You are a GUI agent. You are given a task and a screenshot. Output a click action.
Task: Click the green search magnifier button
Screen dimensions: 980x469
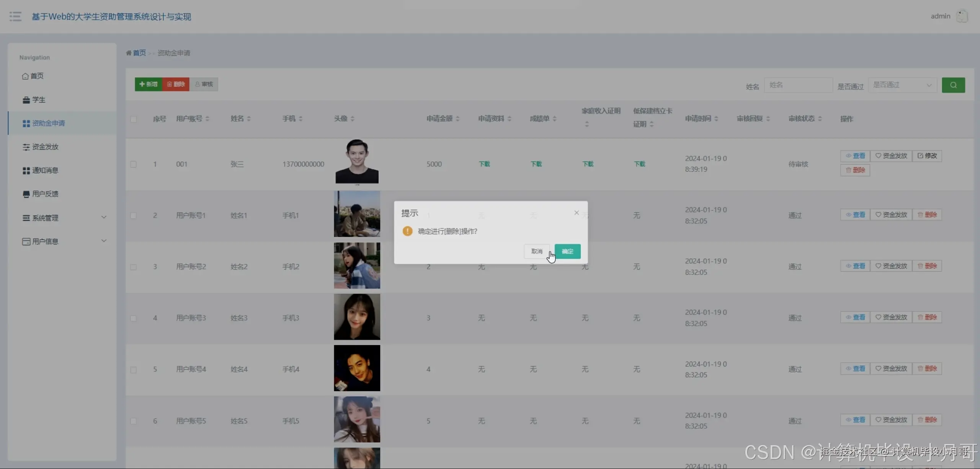point(953,85)
